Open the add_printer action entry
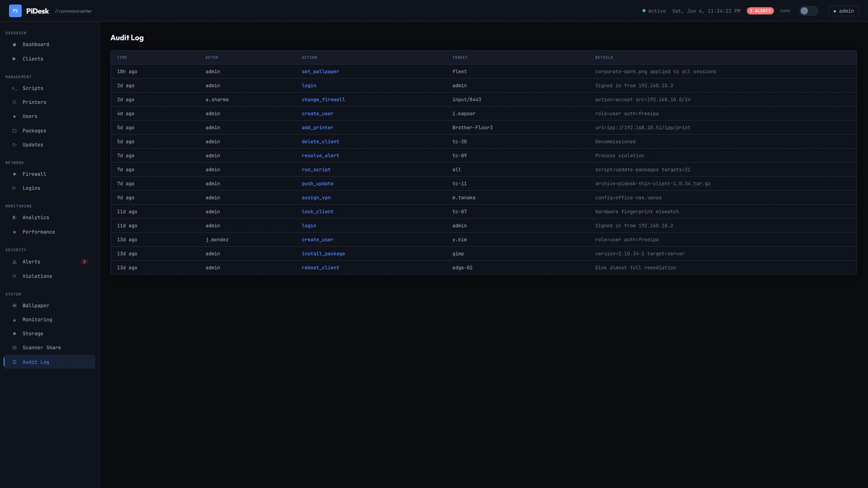Screen dimensions: 868x488 [317, 128]
